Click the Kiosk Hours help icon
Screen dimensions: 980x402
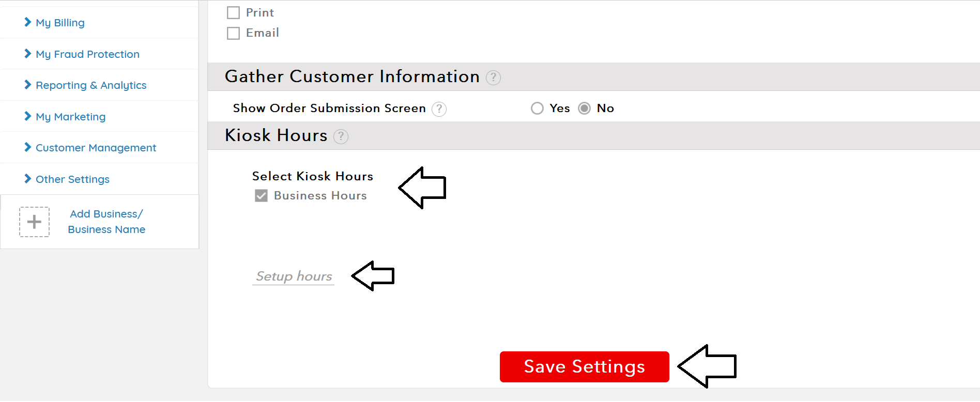click(341, 136)
